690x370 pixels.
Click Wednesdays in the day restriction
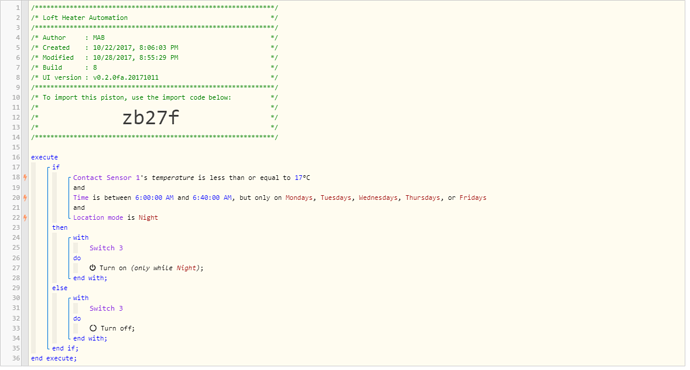378,198
